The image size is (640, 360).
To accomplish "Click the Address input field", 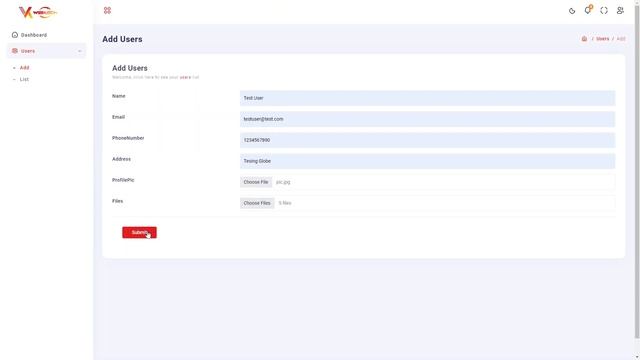I will click(x=427, y=161).
